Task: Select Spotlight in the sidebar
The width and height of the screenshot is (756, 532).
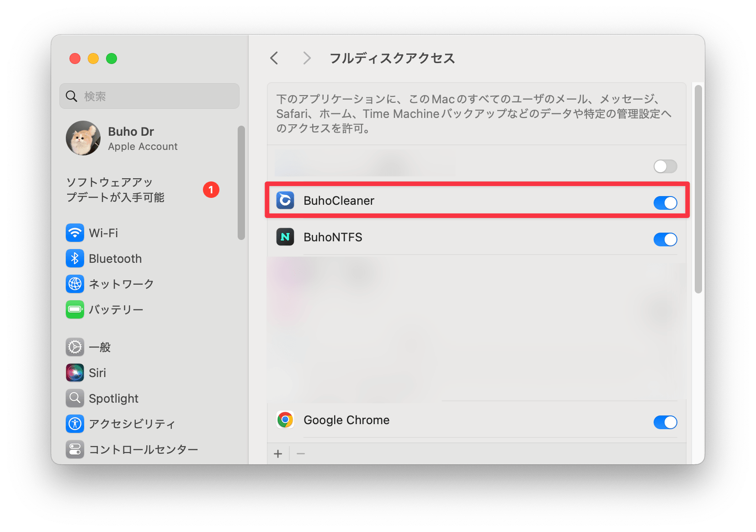Action: pos(113,399)
